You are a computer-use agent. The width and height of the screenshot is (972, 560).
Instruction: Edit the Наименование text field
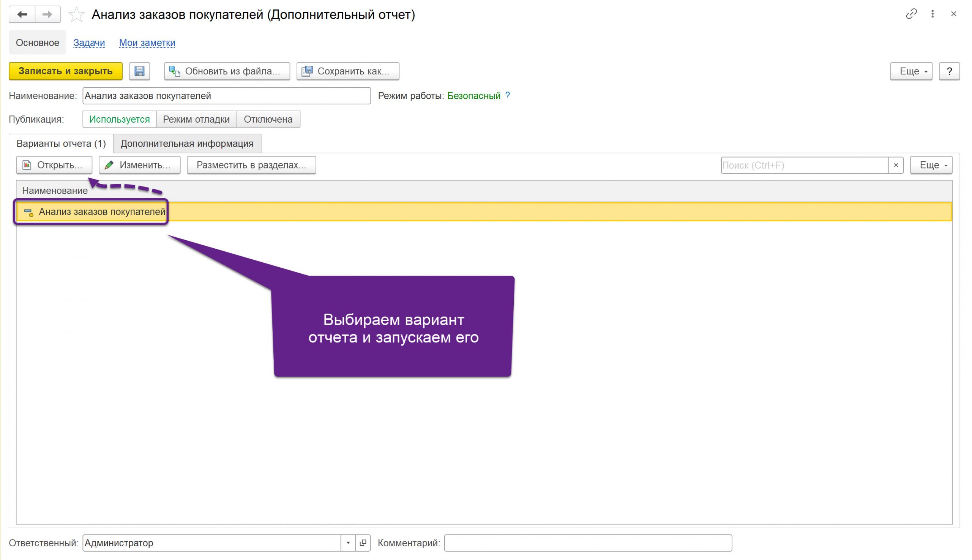tap(227, 96)
